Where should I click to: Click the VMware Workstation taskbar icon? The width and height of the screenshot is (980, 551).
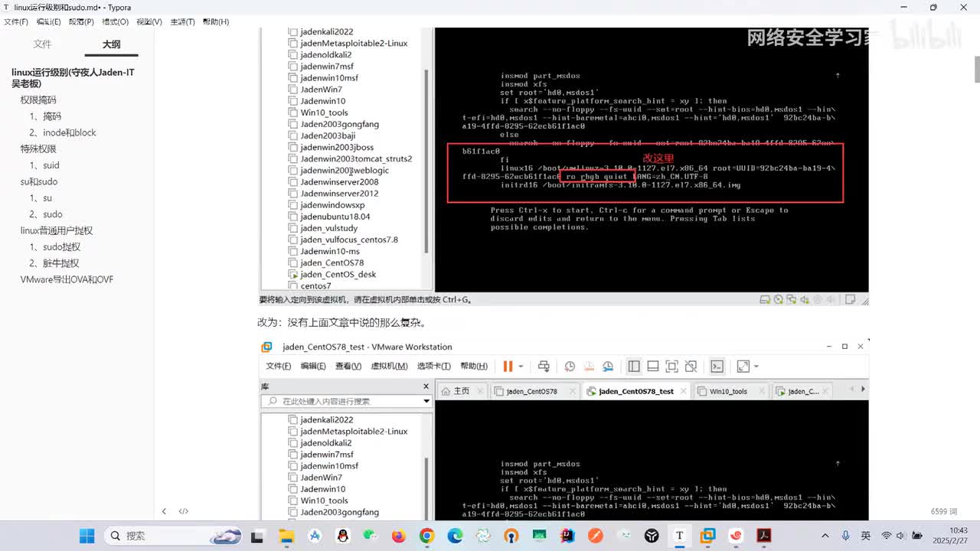(707, 536)
